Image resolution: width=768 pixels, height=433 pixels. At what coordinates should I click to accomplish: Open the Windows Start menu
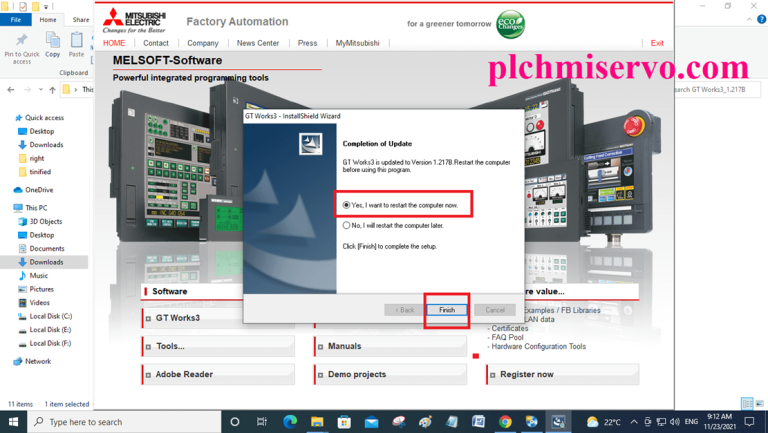click(x=13, y=422)
